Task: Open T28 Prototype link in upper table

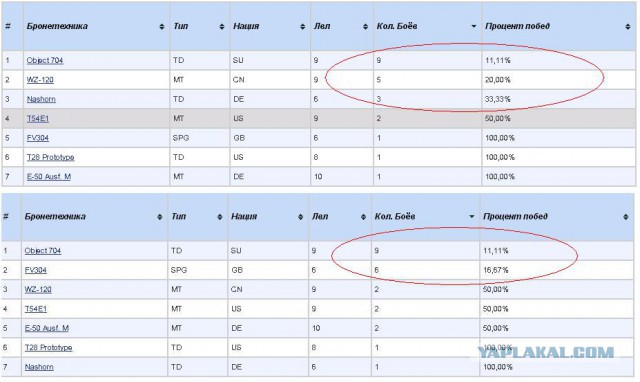Action: pos(51,157)
